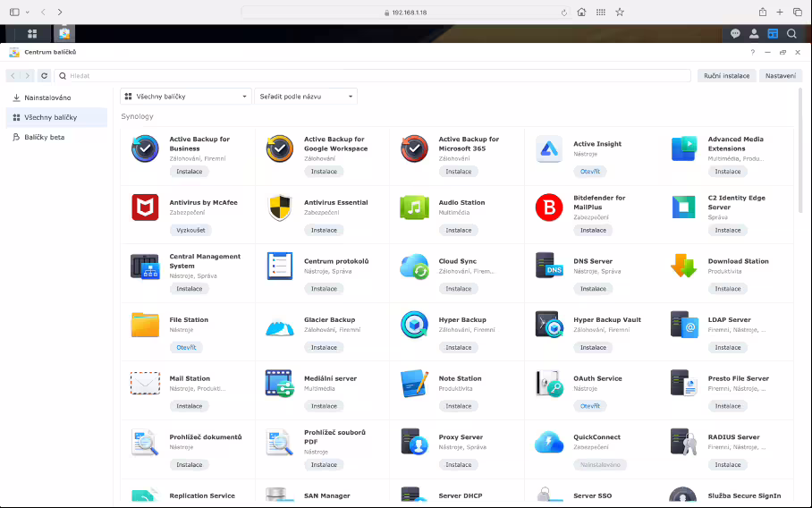Viewport: 812px width, 508px height.
Task: Select the Package Center taskbar icon
Action: point(64,34)
